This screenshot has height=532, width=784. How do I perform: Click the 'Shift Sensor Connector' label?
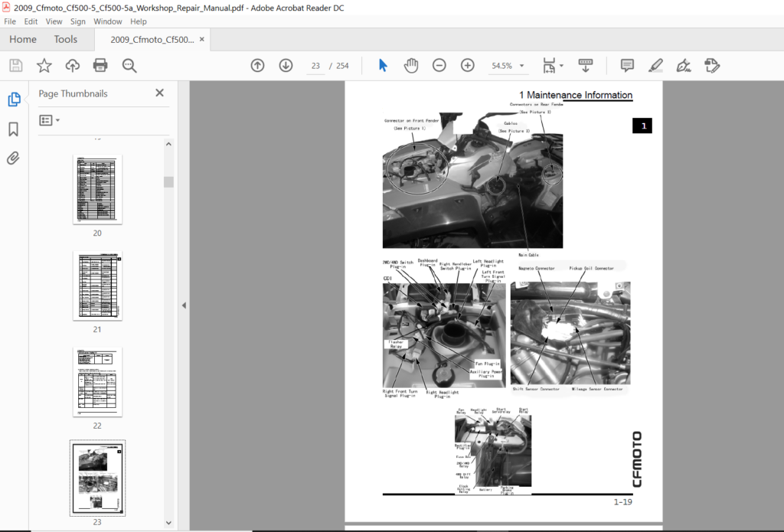pyautogui.click(x=536, y=389)
